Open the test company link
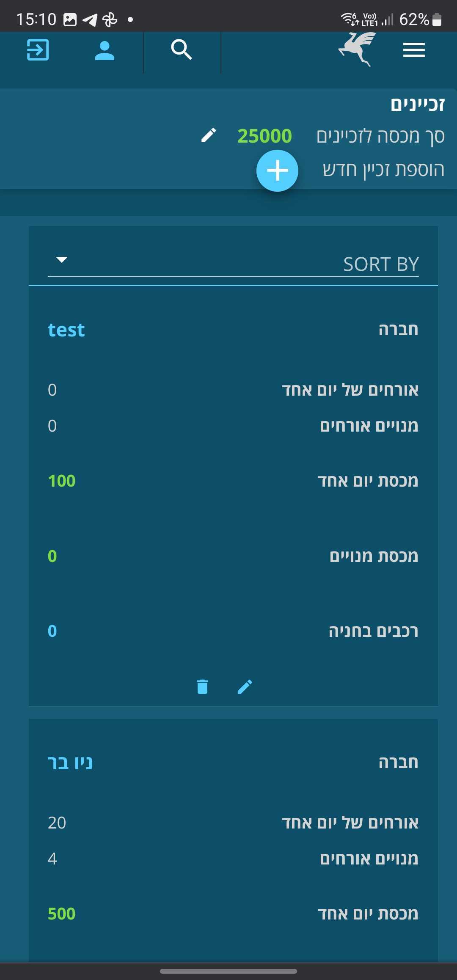This screenshot has width=457, height=980. (66, 330)
